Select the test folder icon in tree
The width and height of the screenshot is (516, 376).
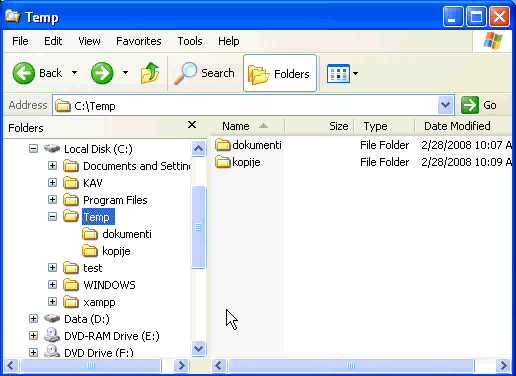71,268
